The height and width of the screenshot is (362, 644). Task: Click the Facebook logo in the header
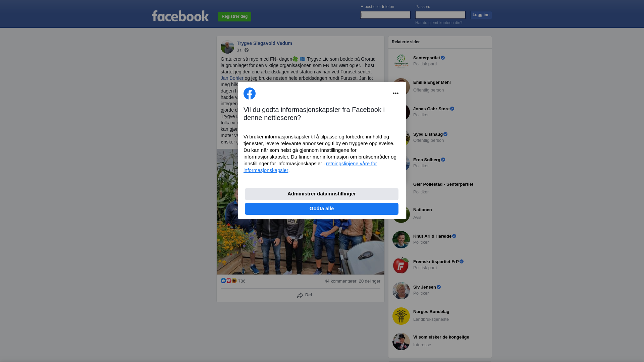click(x=180, y=16)
